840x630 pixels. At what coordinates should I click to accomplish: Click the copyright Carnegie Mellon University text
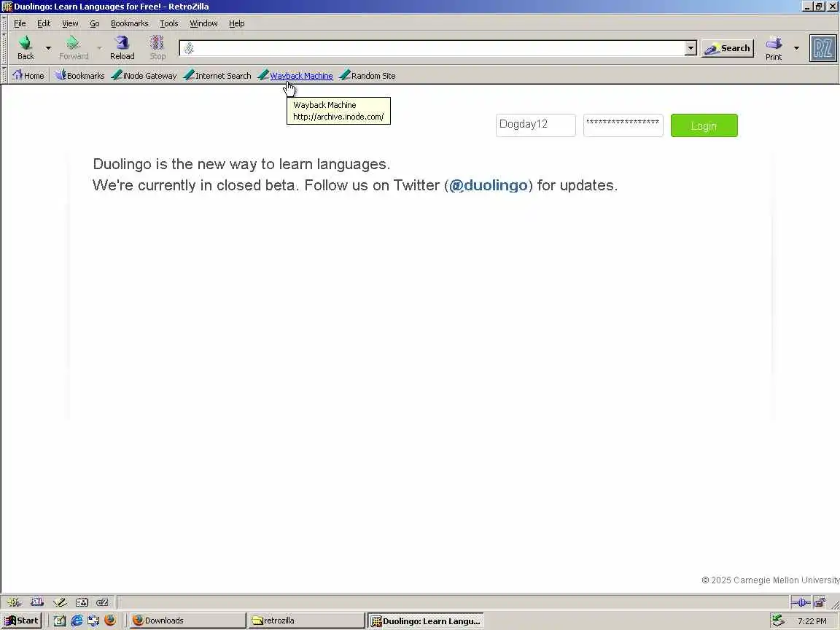[x=770, y=580]
